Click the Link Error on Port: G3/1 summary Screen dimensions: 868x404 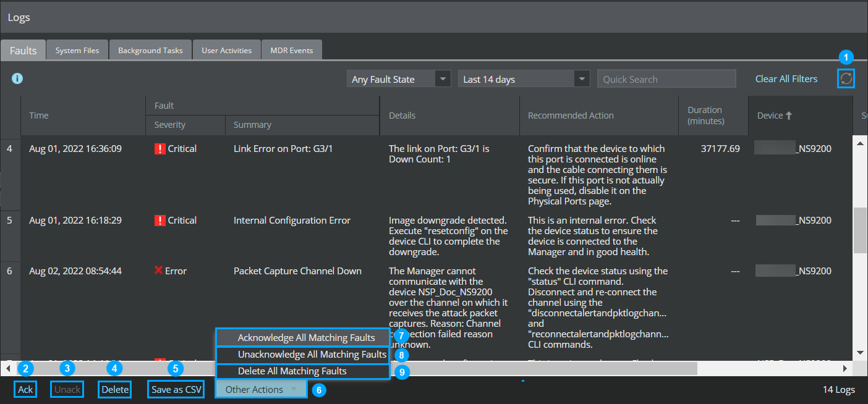[x=283, y=149]
